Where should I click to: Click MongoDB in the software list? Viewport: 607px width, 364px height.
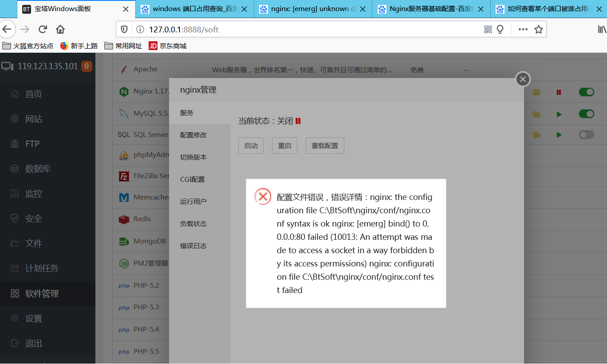[x=150, y=241]
